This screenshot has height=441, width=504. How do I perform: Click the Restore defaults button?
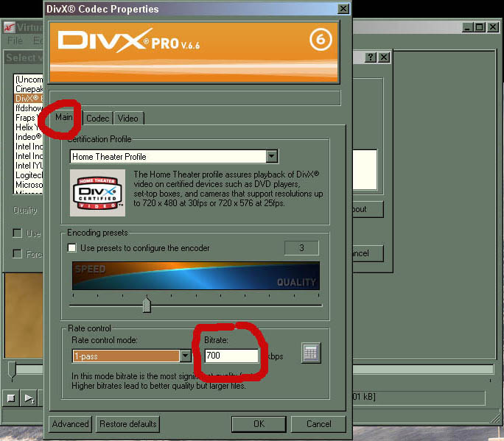click(x=128, y=424)
